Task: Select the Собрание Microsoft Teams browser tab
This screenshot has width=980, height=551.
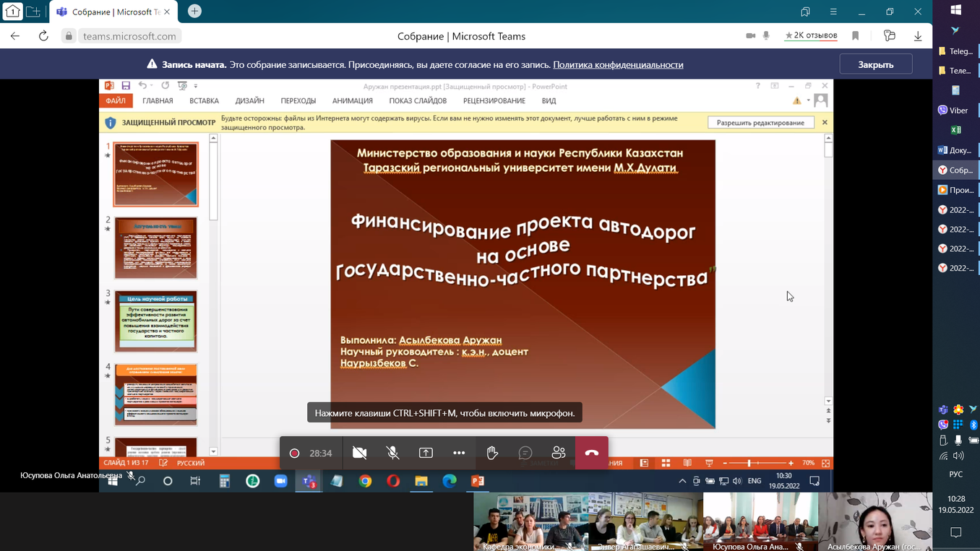Action: click(113, 12)
